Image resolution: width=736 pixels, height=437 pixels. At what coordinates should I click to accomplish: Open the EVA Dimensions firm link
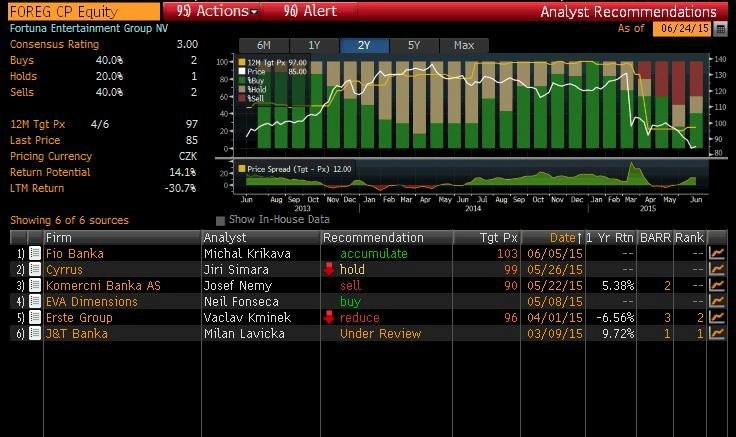pyautogui.click(x=92, y=302)
